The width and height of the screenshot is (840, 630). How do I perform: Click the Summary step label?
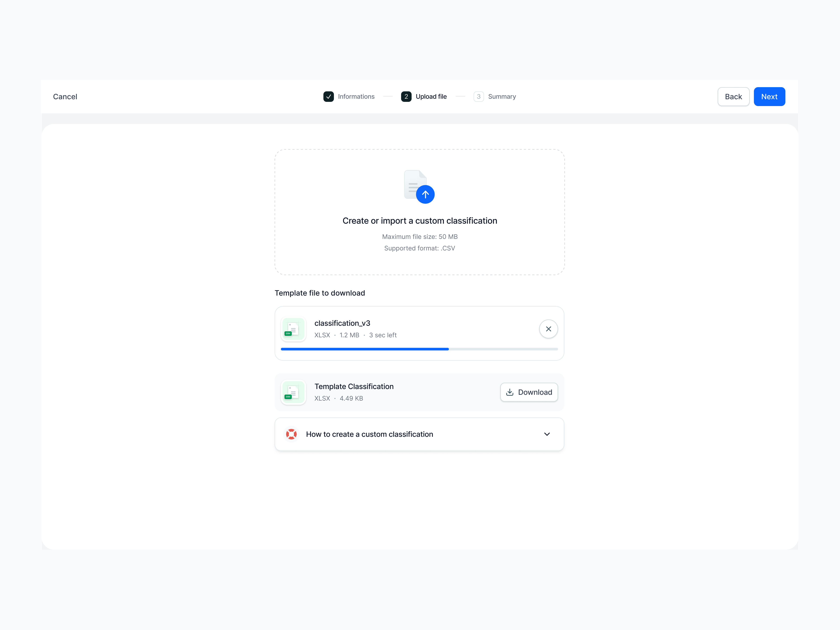502,96
